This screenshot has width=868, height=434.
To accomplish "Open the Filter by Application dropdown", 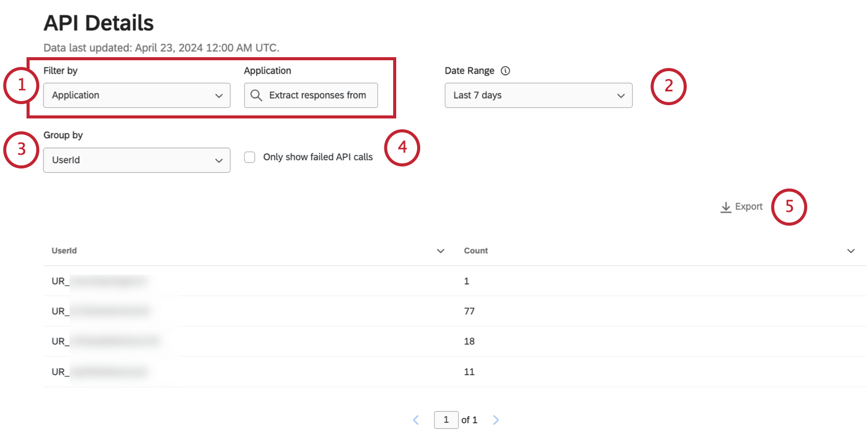I will click(x=137, y=95).
